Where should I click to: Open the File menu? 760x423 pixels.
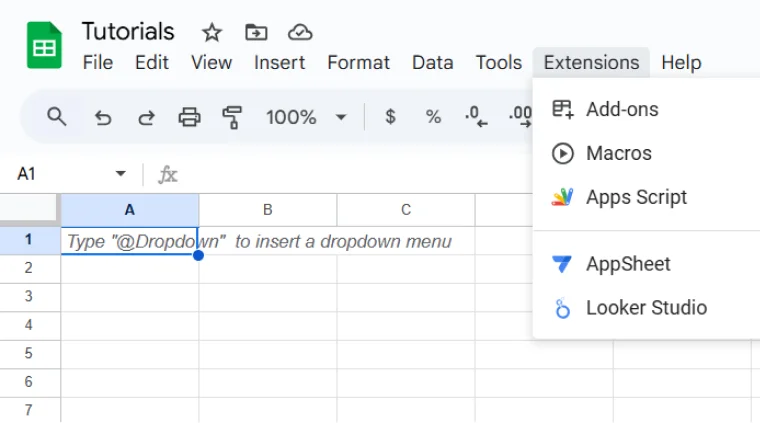[97, 63]
